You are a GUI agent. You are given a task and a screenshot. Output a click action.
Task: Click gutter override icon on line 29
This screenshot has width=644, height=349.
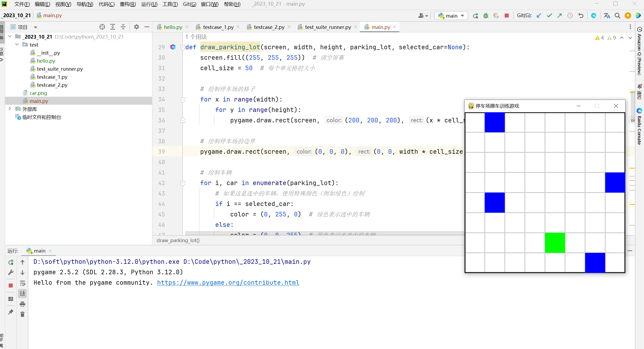tap(173, 47)
